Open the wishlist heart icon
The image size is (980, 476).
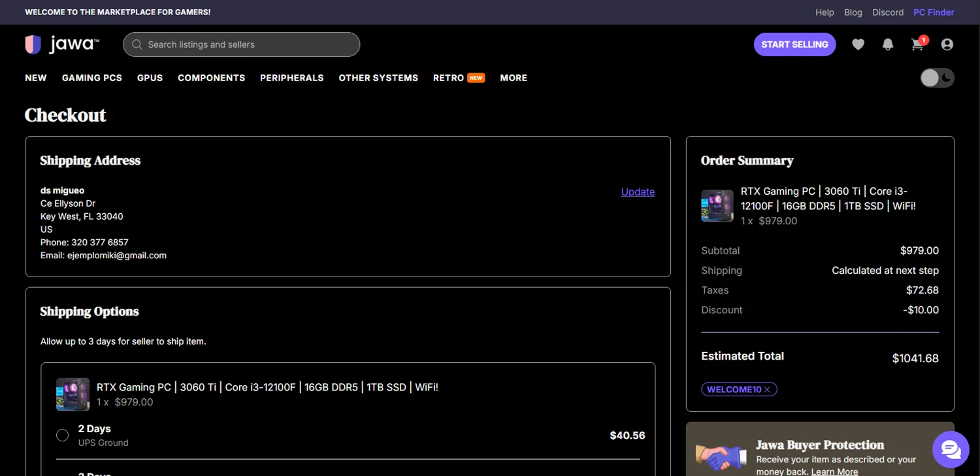858,44
